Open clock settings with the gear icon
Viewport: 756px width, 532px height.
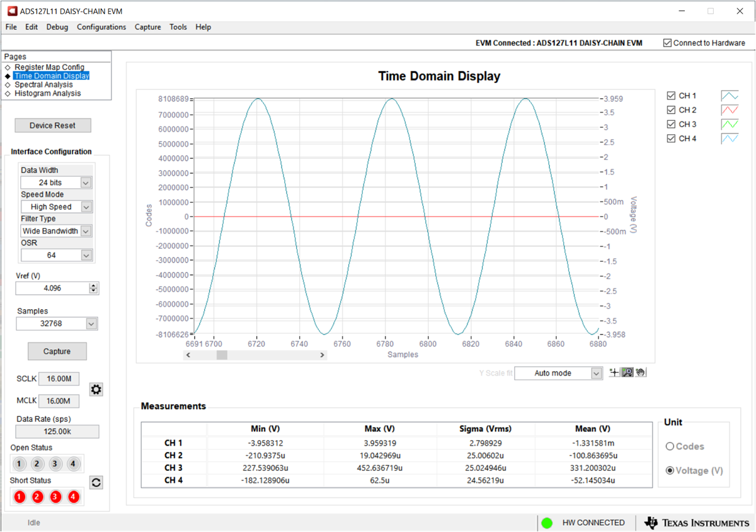pos(96,389)
